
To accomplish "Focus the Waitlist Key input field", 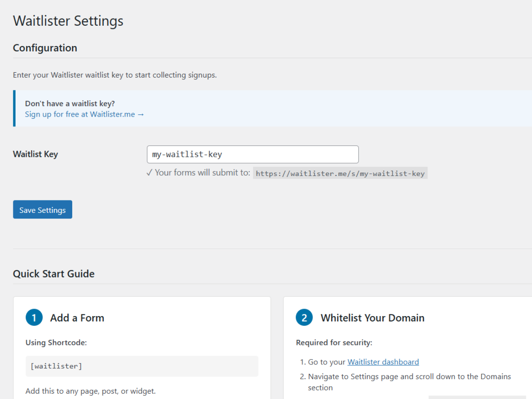I will (252, 155).
